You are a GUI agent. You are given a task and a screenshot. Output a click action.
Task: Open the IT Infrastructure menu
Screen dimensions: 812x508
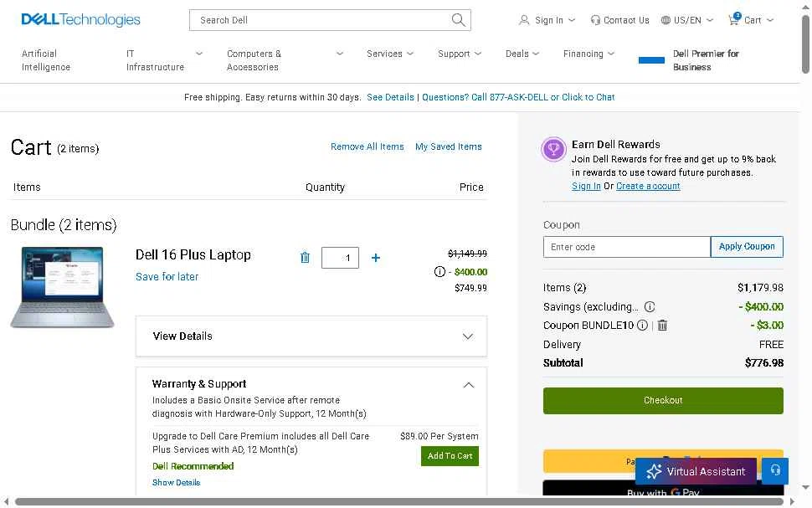155,60
